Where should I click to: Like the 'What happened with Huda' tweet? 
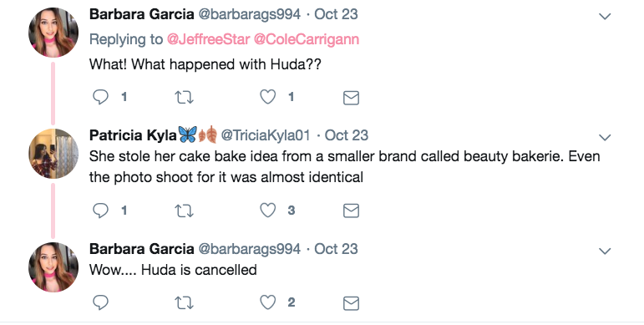268,97
